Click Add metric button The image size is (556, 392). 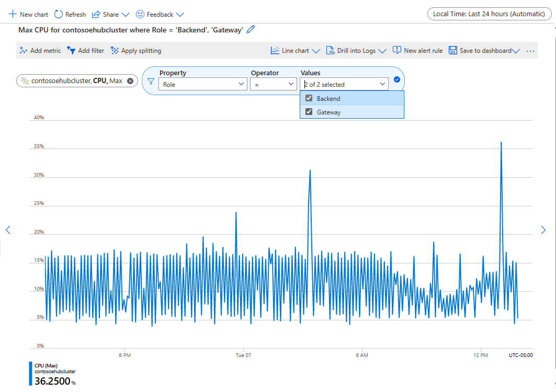[x=40, y=51]
